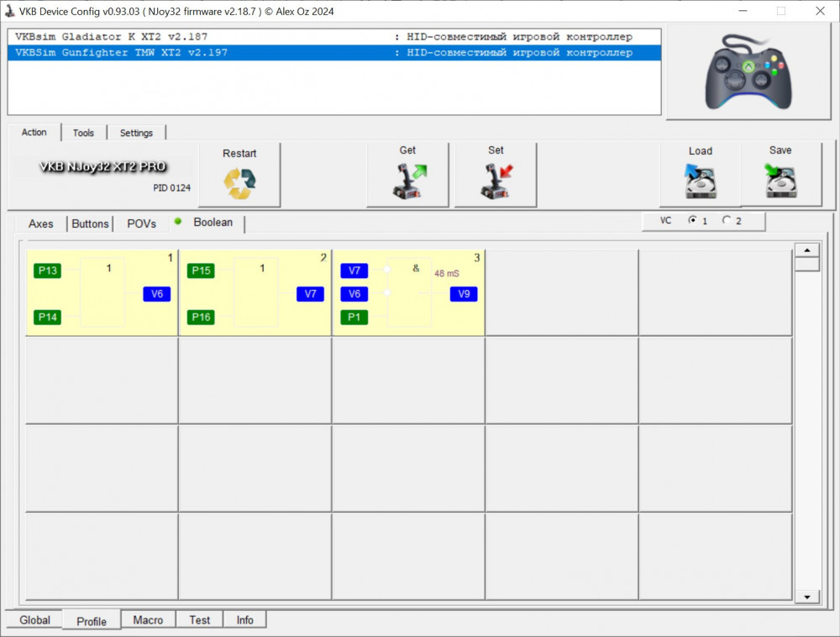Click the empty fourth boolean cell
The image size is (840, 637).
coord(561,292)
